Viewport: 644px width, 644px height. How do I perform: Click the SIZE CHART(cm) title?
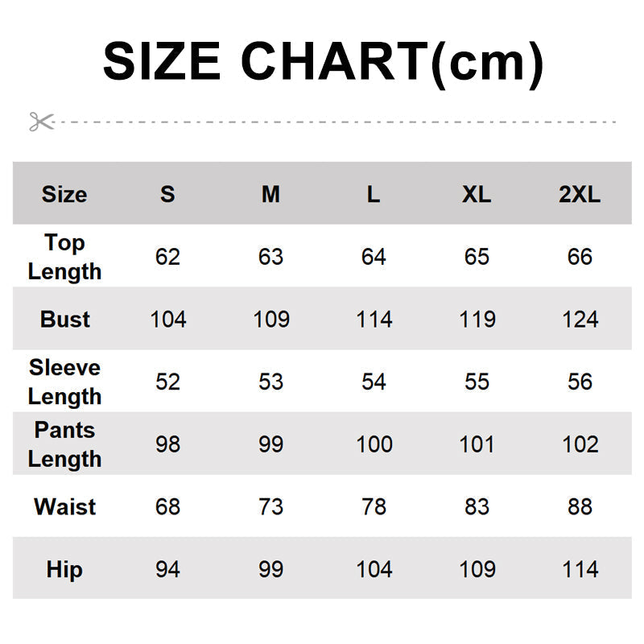323,62
